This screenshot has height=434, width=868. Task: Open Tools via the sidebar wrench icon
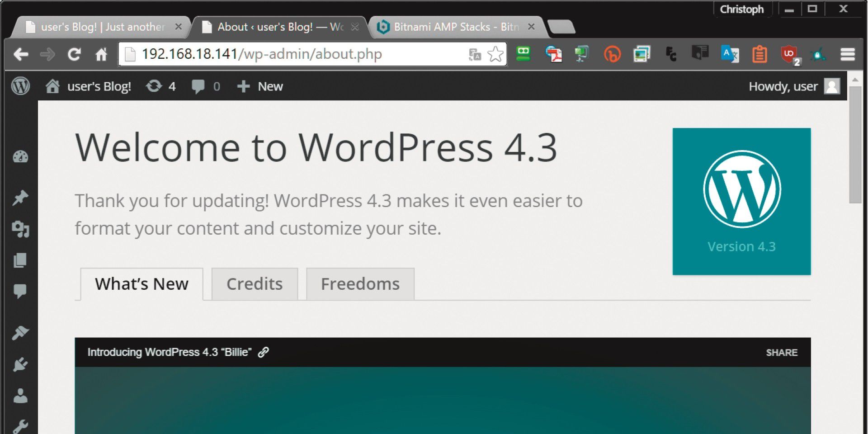[20, 426]
